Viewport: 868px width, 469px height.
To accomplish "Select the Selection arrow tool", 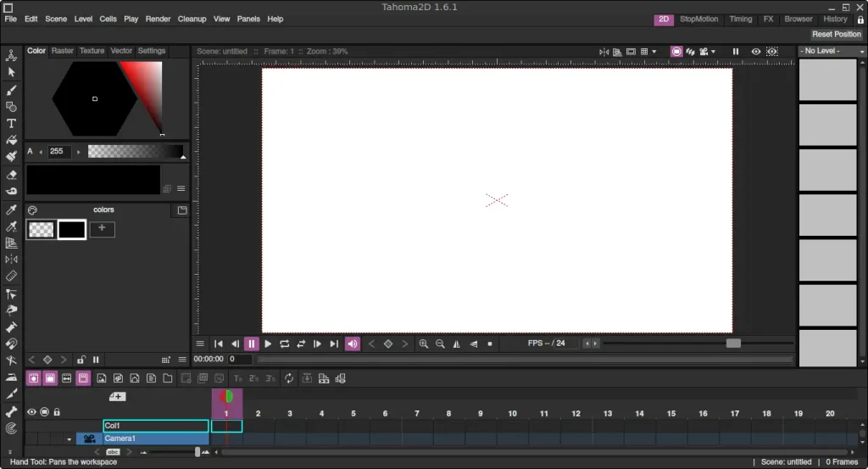I will (x=11, y=73).
